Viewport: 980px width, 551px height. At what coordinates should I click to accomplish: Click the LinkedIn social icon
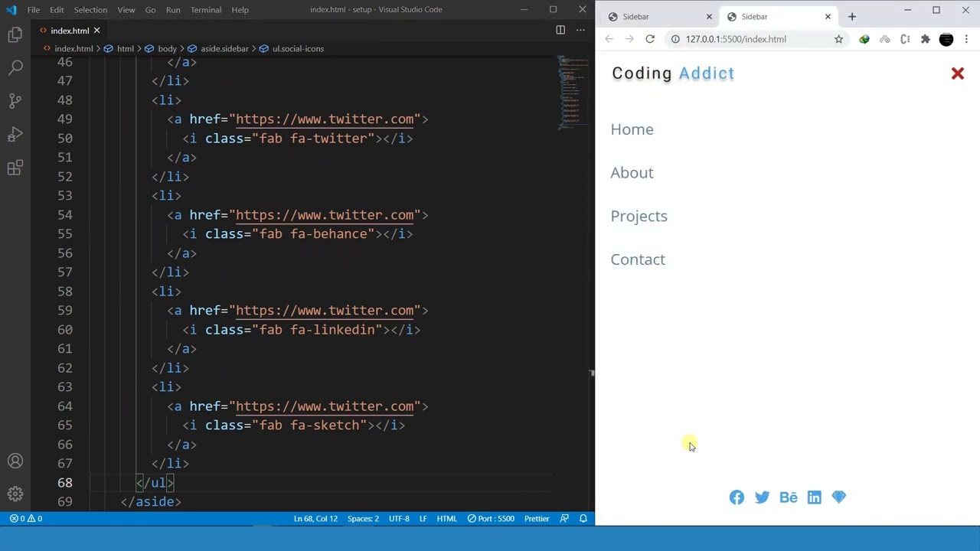814,497
